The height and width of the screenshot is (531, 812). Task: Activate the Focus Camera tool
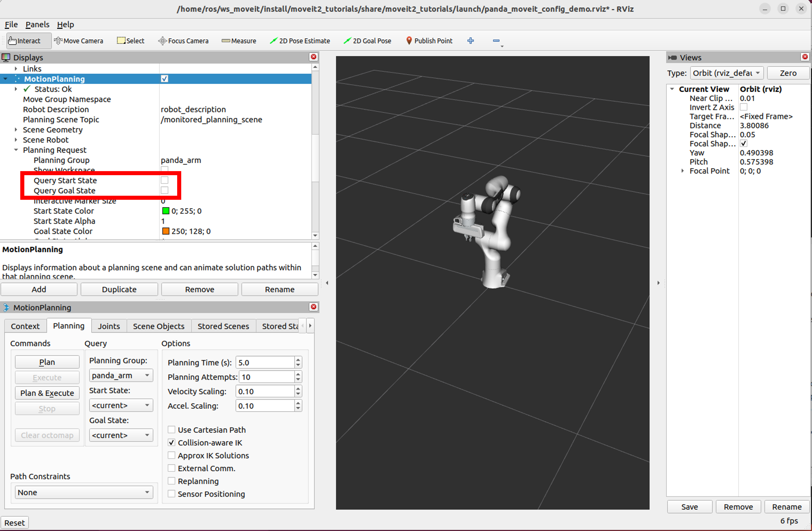pyautogui.click(x=183, y=41)
